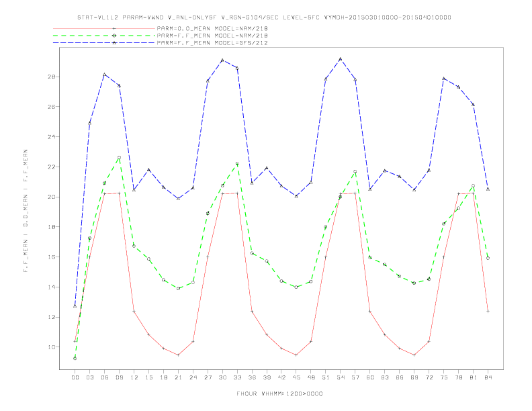
Task: Click x-axis tick label 51
Action: point(326,377)
